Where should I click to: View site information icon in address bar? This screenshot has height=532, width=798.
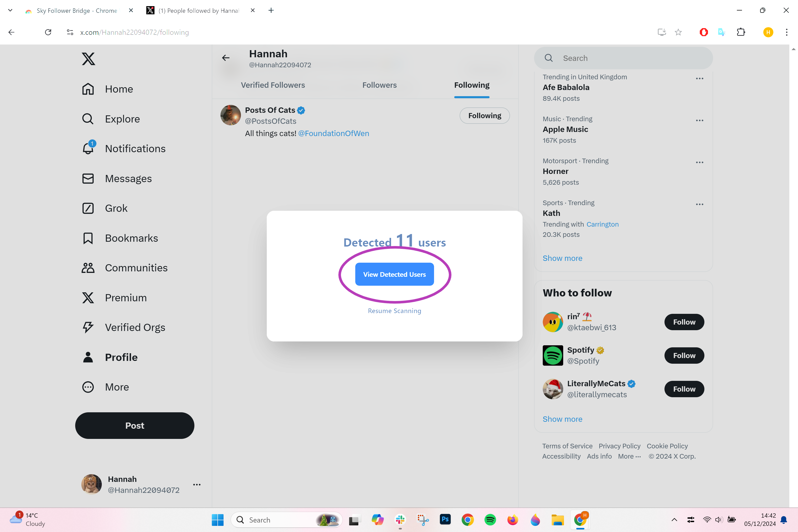[x=70, y=32]
